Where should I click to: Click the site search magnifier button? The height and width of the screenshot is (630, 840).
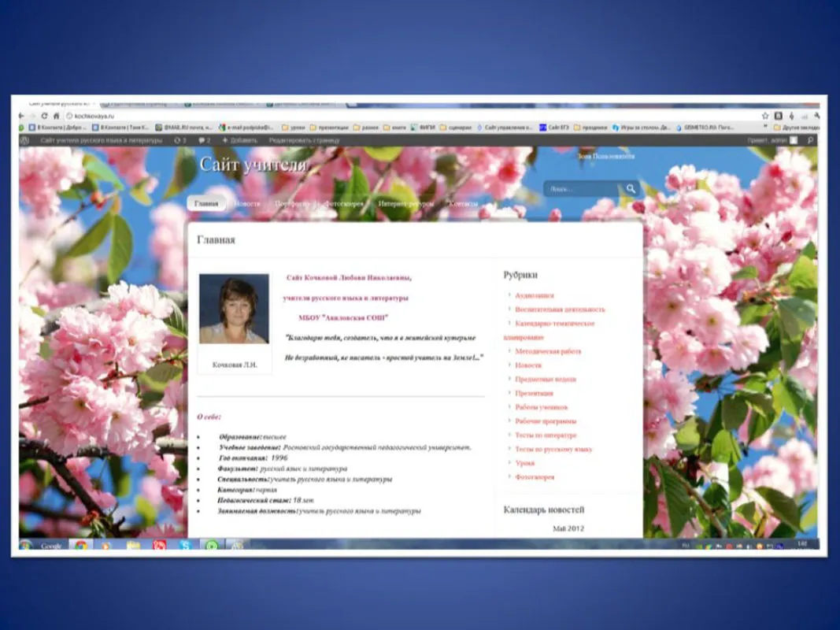click(x=631, y=189)
